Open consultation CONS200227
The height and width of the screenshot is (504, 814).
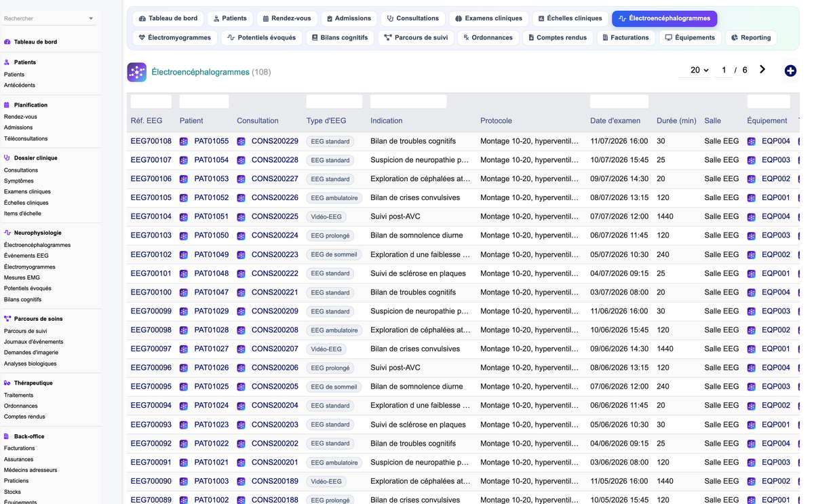[275, 179]
